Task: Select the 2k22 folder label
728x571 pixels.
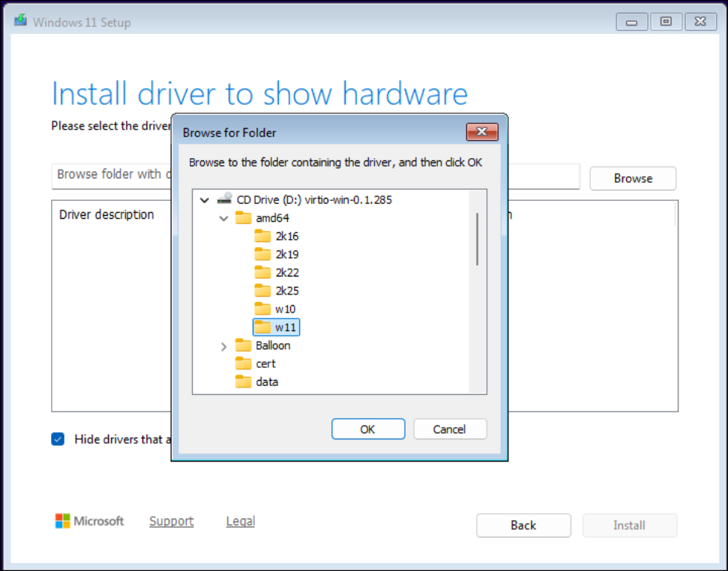Action: (x=287, y=272)
